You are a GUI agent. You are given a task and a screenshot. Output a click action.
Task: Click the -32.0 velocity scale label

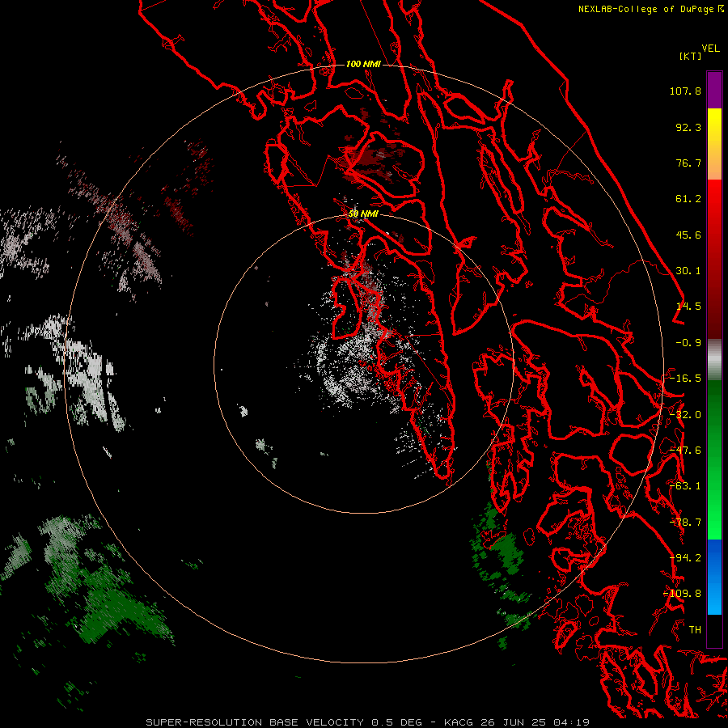click(x=685, y=415)
